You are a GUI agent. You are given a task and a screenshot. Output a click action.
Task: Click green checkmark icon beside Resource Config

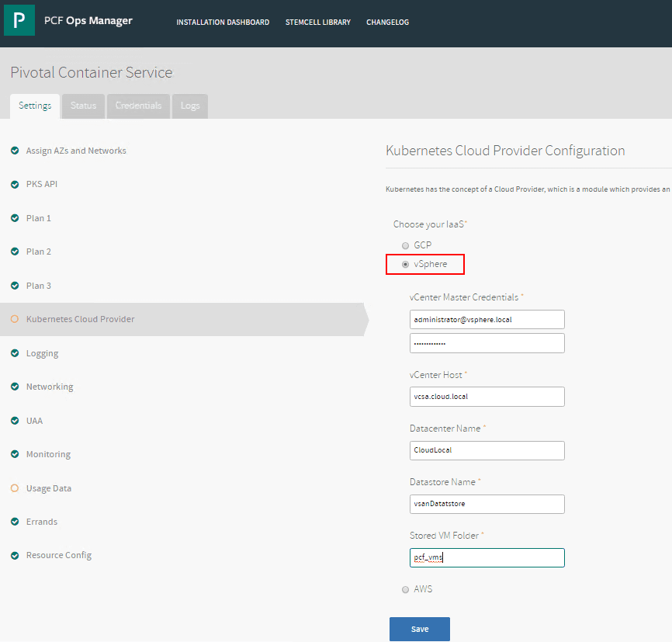[x=15, y=555]
